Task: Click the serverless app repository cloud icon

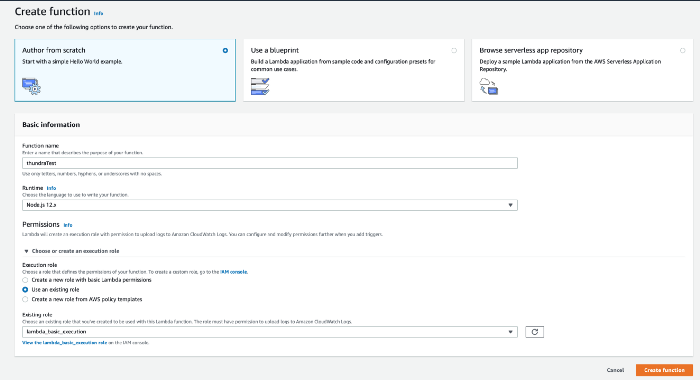Action: click(x=488, y=86)
